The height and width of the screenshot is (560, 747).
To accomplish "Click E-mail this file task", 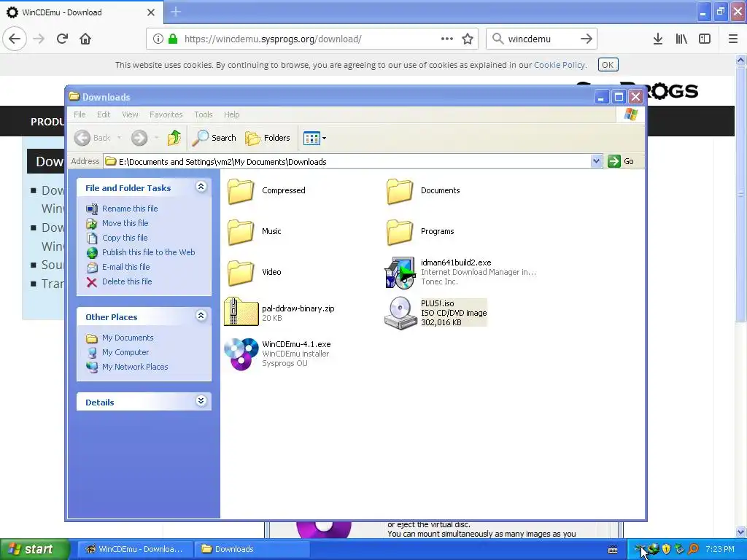I will coord(125,267).
